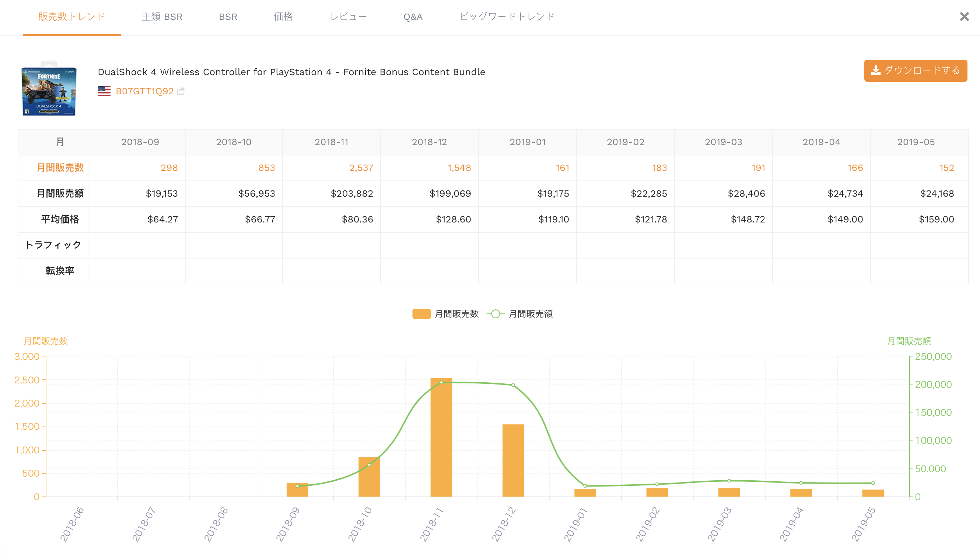This screenshot has height=558, width=980.
Task: Click the US flag icon
Action: coord(104,91)
